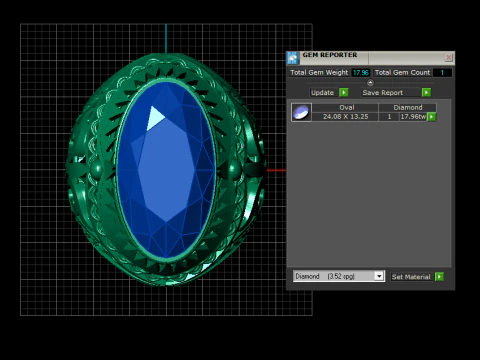This screenshot has height=360, width=480.
Task: Open the Diamond material dropdown
Action: point(379,276)
